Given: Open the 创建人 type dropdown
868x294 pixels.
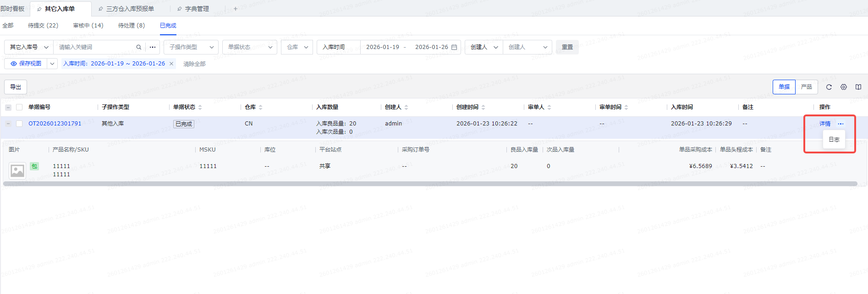Looking at the screenshot, I should click(484, 47).
